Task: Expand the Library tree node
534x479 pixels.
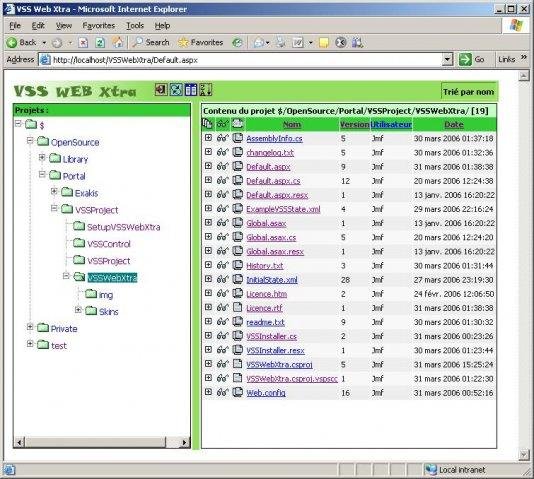Action: pyautogui.click(x=42, y=157)
